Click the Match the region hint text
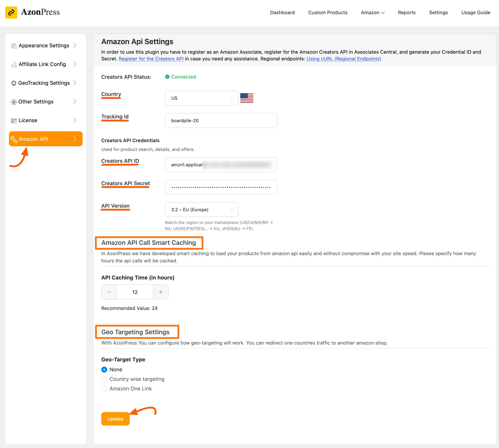 [219, 225]
